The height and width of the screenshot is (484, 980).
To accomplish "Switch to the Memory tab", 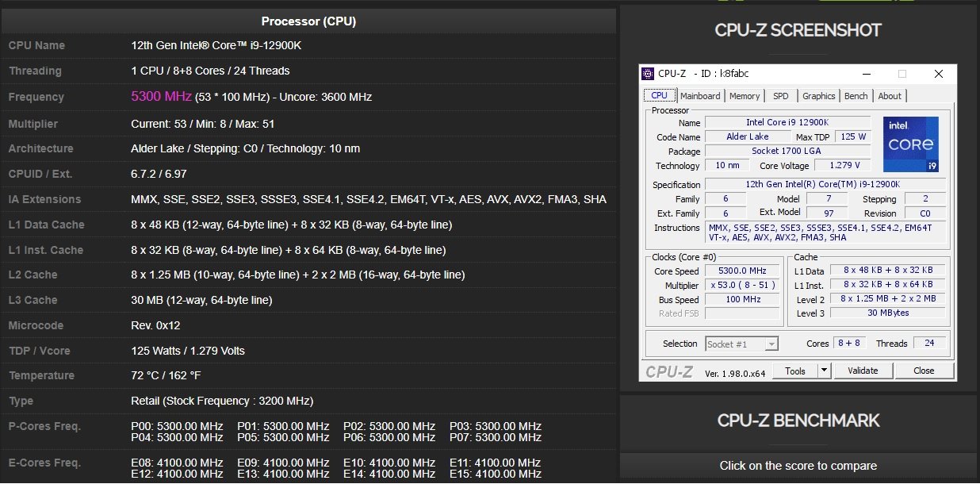I will coord(745,96).
